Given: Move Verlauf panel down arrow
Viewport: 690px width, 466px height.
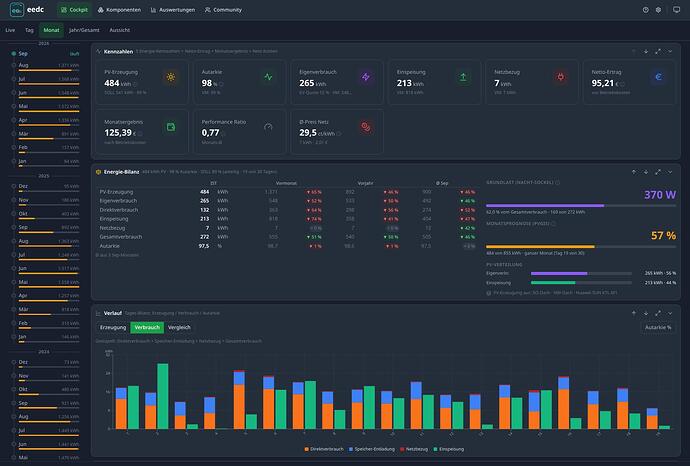Looking at the screenshot, I should click(x=646, y=313).
